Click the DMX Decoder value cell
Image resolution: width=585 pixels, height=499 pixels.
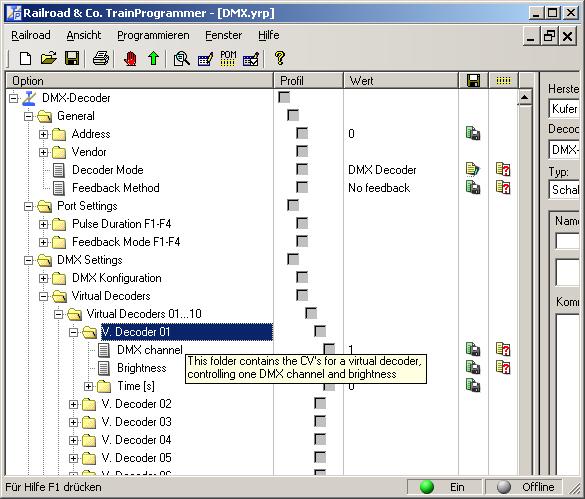[x=382, y=170]
